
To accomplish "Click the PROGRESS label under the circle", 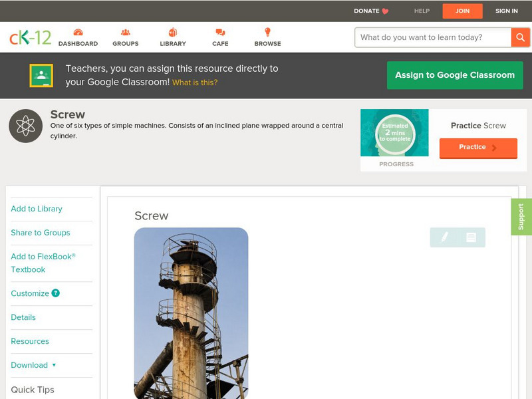I will pyautogui.click(x=396, y=164).
